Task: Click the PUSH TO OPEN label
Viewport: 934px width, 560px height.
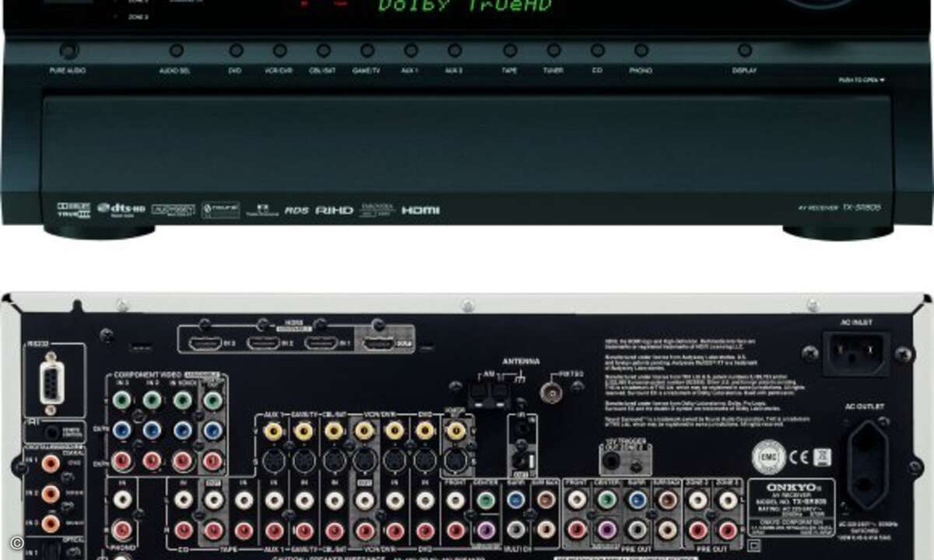Action: click(x=862, y=80)
